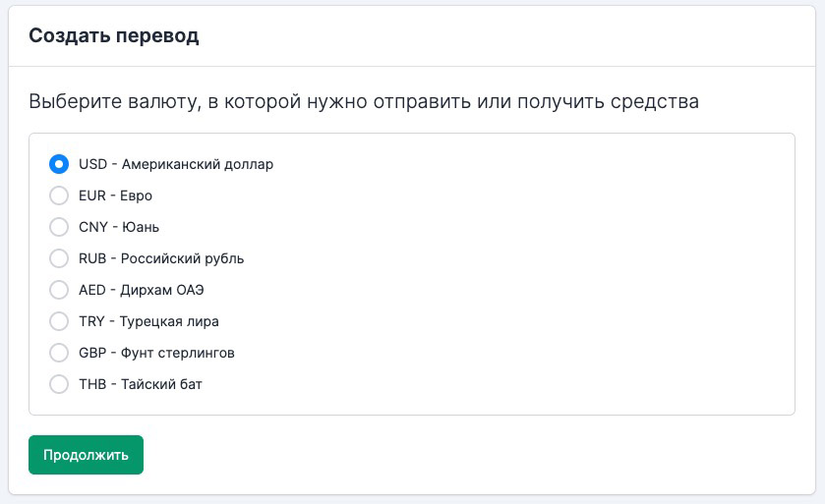Pick the CNY radio circle

pyautogui.click(x=59, y=227)
